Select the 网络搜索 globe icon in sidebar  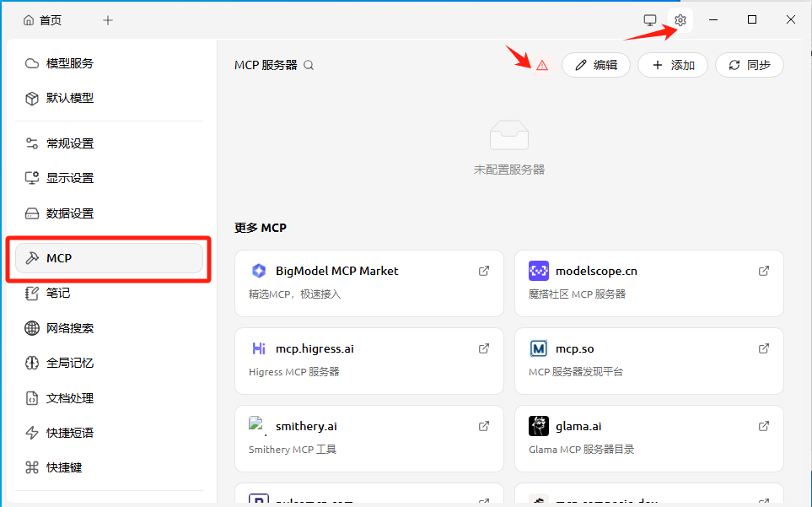30,328
